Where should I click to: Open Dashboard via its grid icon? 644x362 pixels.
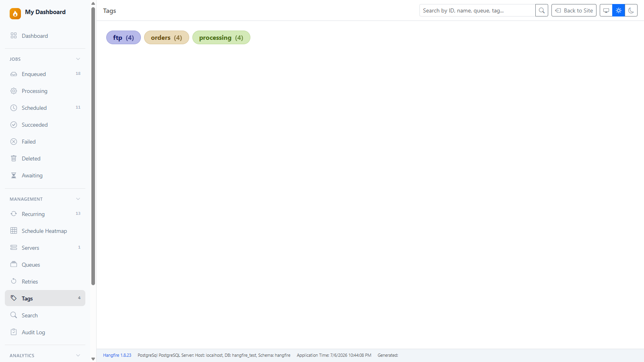click(x=14, y=35)
